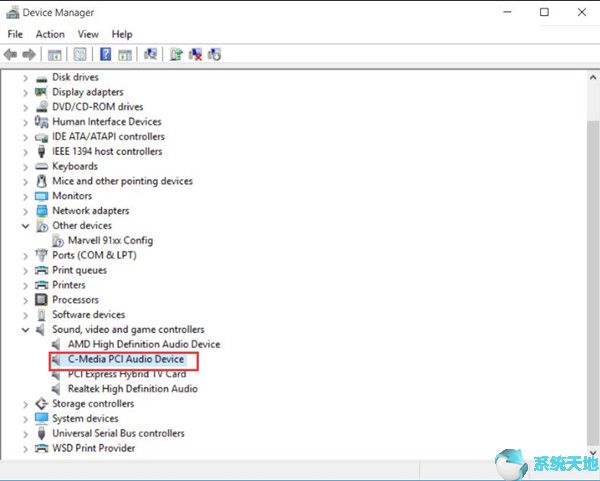
Task: Click the scrollbar up arrow
Action: pyautogui.click(x=593, y=77)
